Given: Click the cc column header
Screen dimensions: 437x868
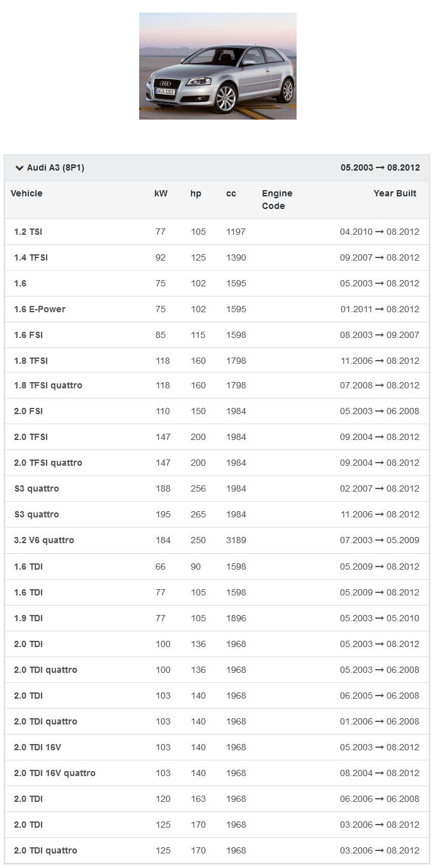Looking at the screenshot, I should [231, 193].
